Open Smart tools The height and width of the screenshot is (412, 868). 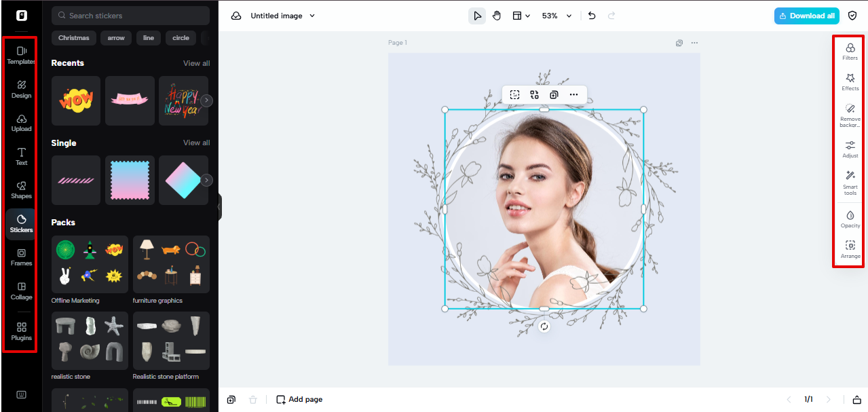[x=850, y=183]
